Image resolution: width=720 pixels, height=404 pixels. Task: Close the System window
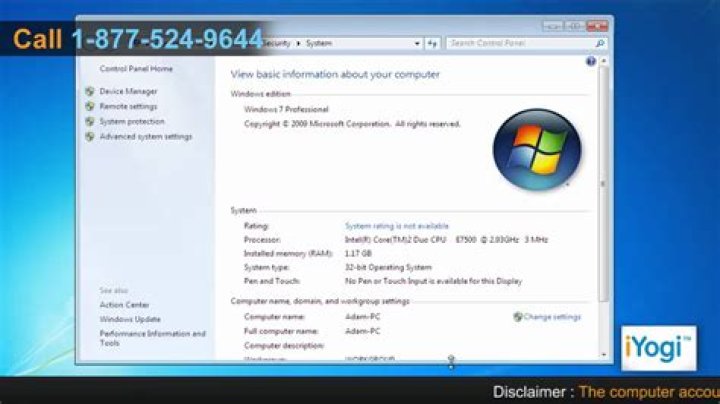click(x=597, y=26)
